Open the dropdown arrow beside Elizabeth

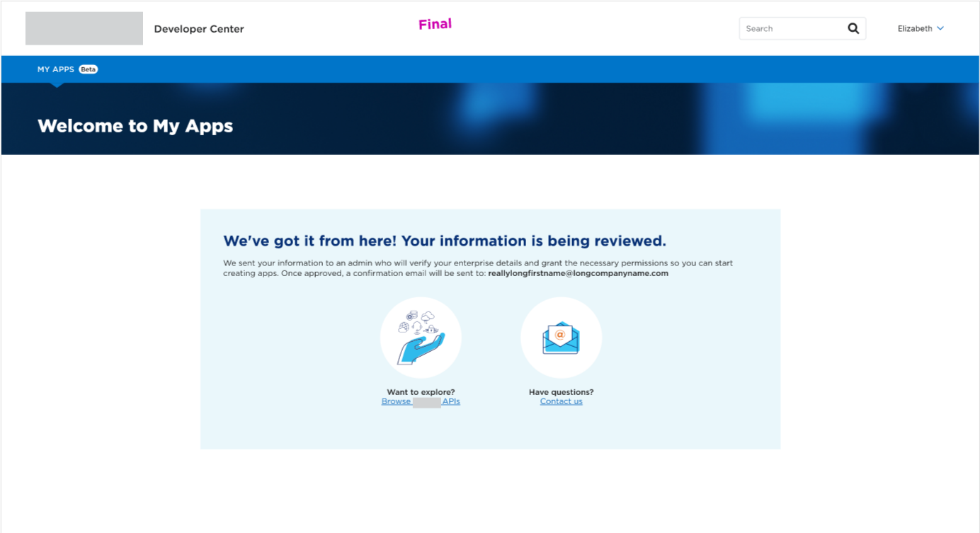click(x=940, y=28)
